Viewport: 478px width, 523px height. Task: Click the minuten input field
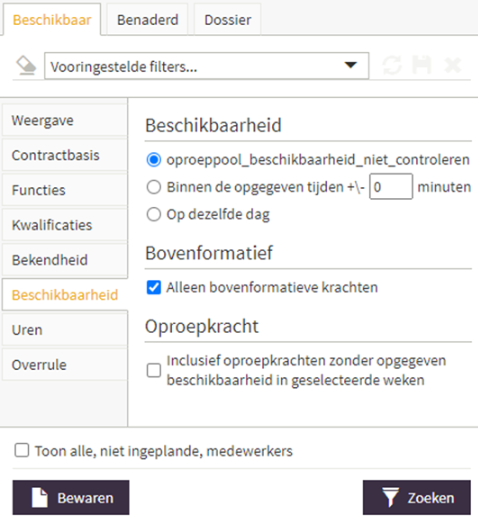click(x=391, y=187)
